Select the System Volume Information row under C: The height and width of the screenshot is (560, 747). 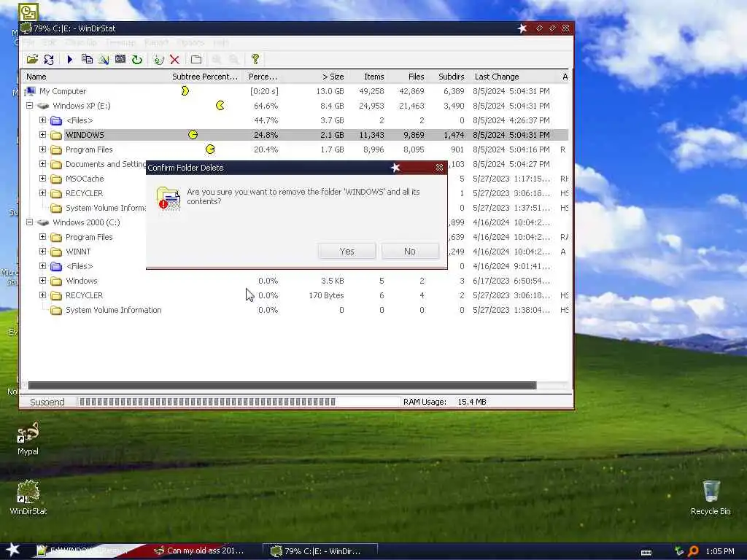pos(295,310)
